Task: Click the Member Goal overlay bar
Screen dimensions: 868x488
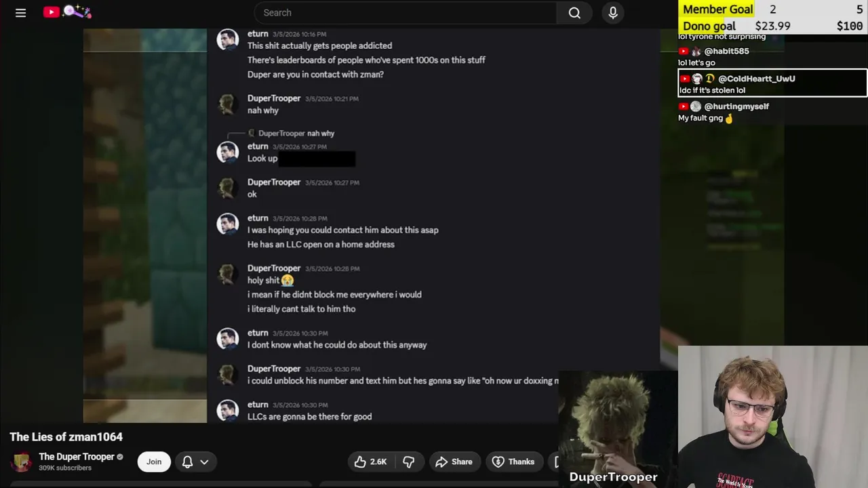Action: (772, 9)
